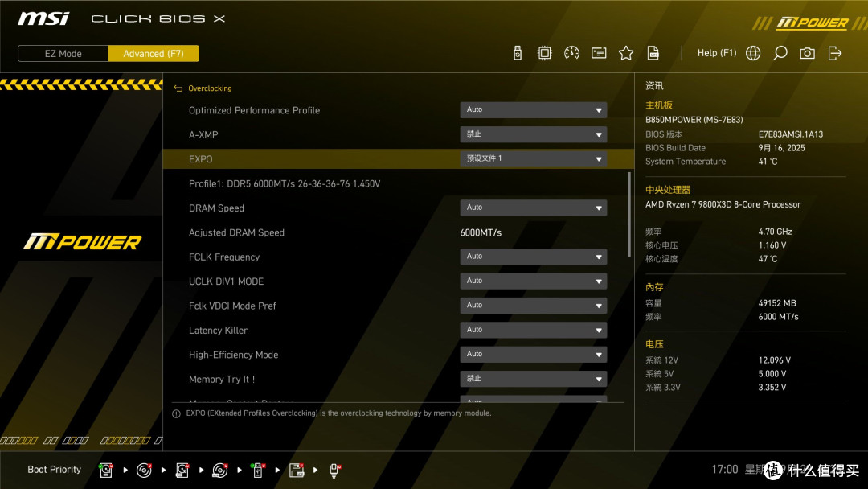Viewport: 868px width, 489px height.
Task: Expand the FCLK Frequency dropdown
Action: pyautogui.click(x=533, y=257)
